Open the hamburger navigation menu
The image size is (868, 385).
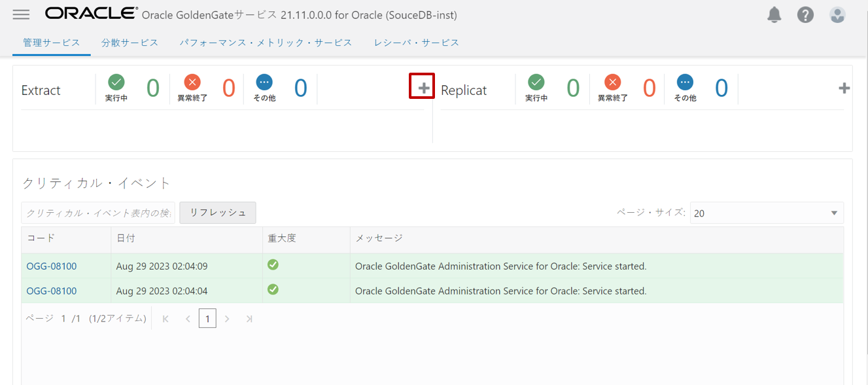click(x=21, y=14)
